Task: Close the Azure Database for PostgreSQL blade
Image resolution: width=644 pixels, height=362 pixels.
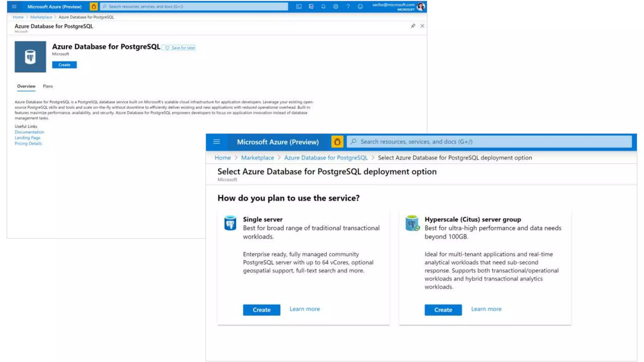Action: (x=422, y=26)
